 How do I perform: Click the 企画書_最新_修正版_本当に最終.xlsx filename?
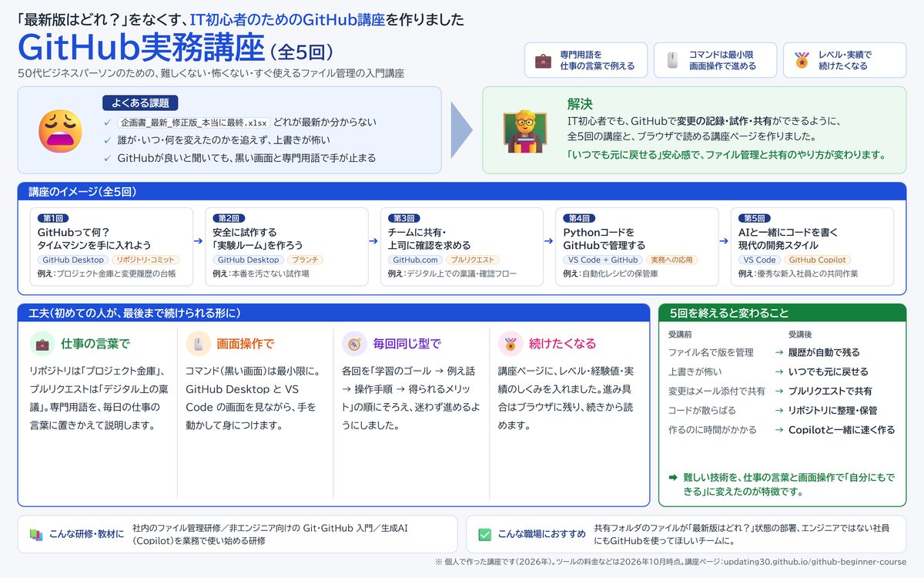[193, 122]
